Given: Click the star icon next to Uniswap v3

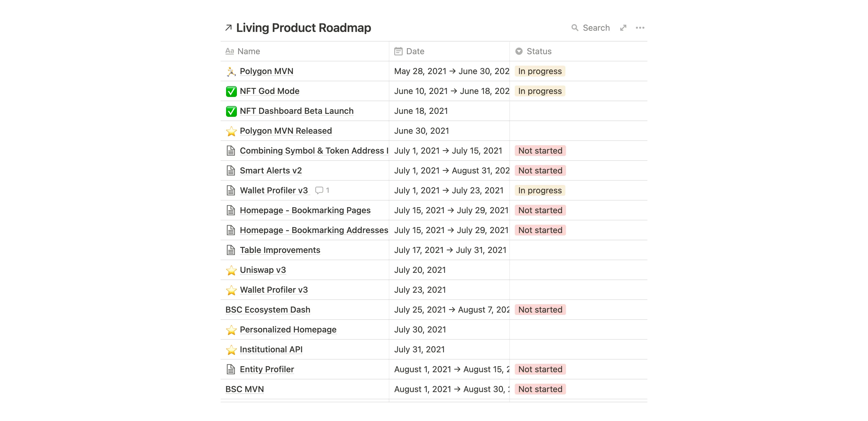Looking at the screenshot, I should coord(231,270).
